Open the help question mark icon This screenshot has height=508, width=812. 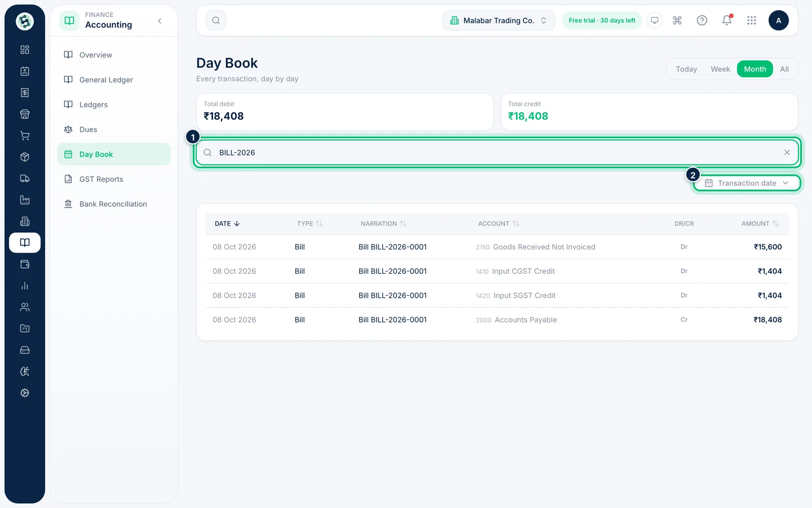(702, 20)
